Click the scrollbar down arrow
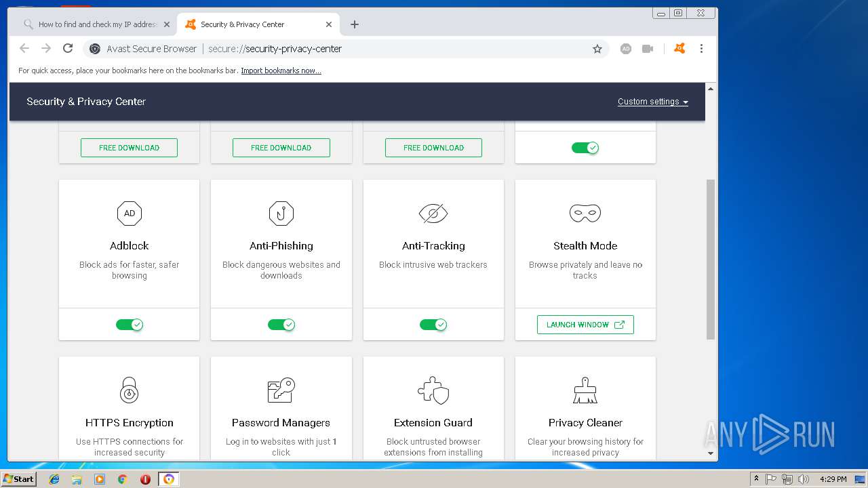The height and width of the screenshot is (488, 868). coord(711,453)
